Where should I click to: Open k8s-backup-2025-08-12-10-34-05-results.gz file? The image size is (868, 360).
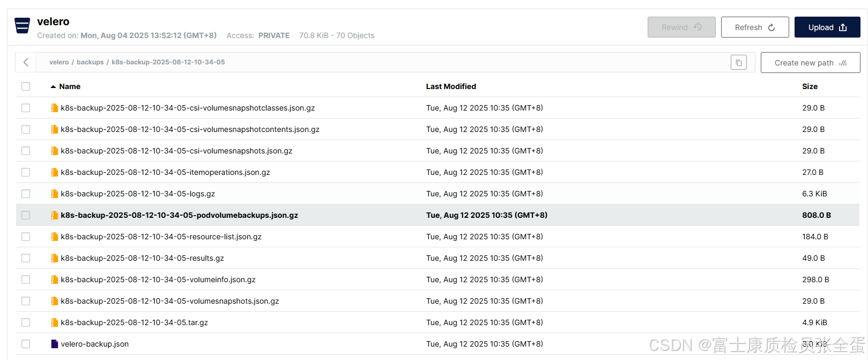143,258
